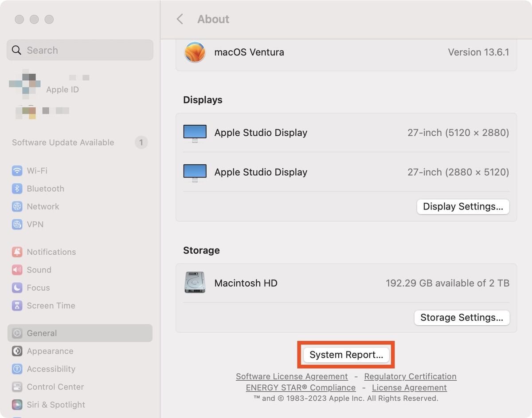Select Appearance label in sidebar
The height and width of the screenshot is (418, 532).
[50, 351]
